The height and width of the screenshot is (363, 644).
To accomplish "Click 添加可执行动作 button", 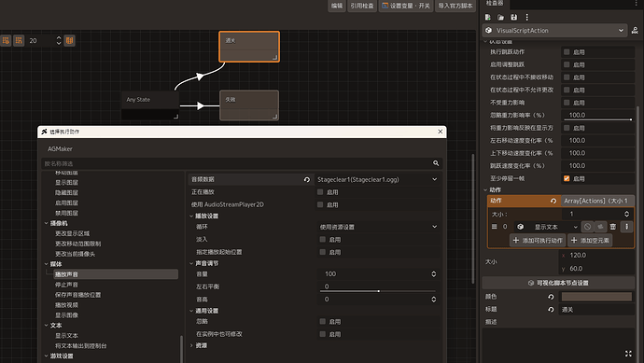I will point(538,240).
